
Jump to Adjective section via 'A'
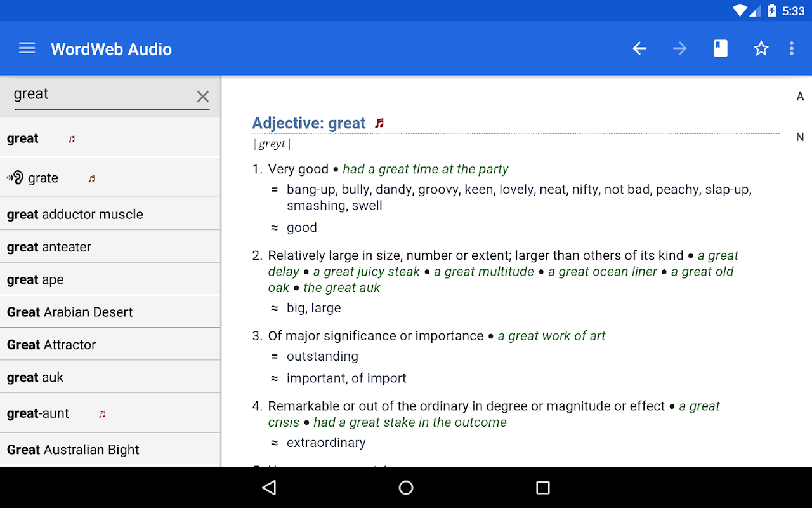point(800,97)
